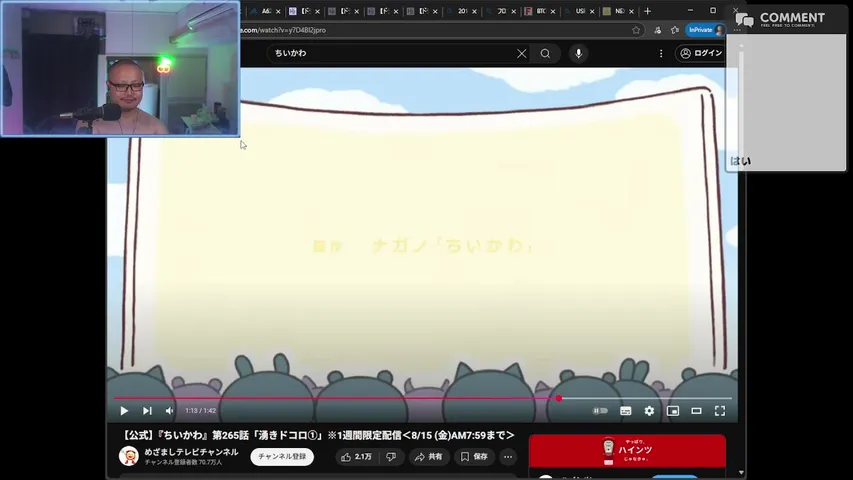Turn on subtitles in the player
This screenshot has height=480, width=853.
[x=626, y=411]
